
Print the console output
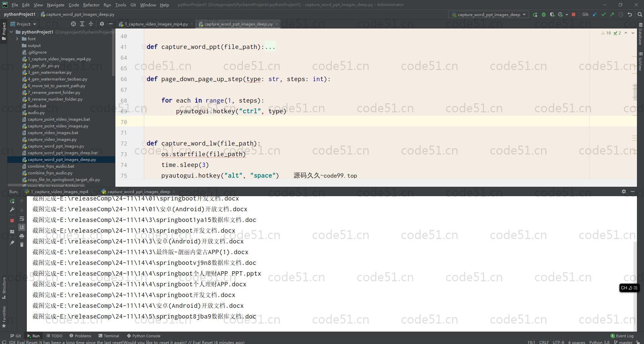(22, 236)
